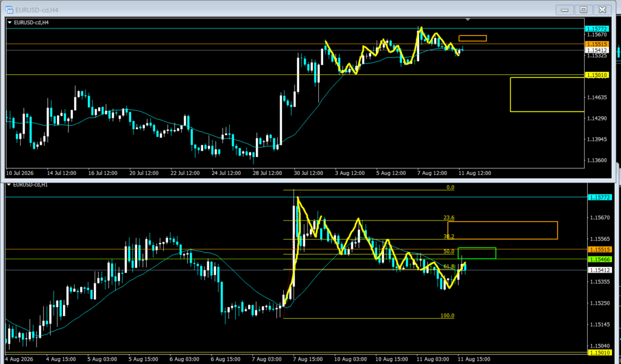
Task: Click the 1.15250 value on the H1 price scale
Action: click(x=600, y=303)
